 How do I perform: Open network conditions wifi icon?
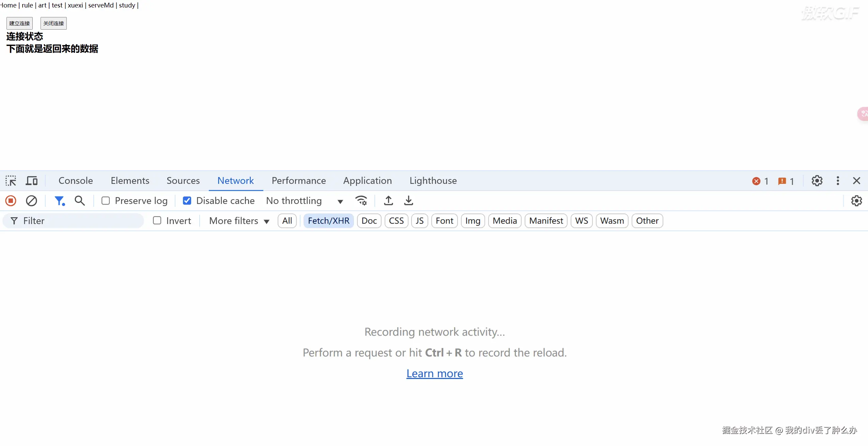coord(361,201)
